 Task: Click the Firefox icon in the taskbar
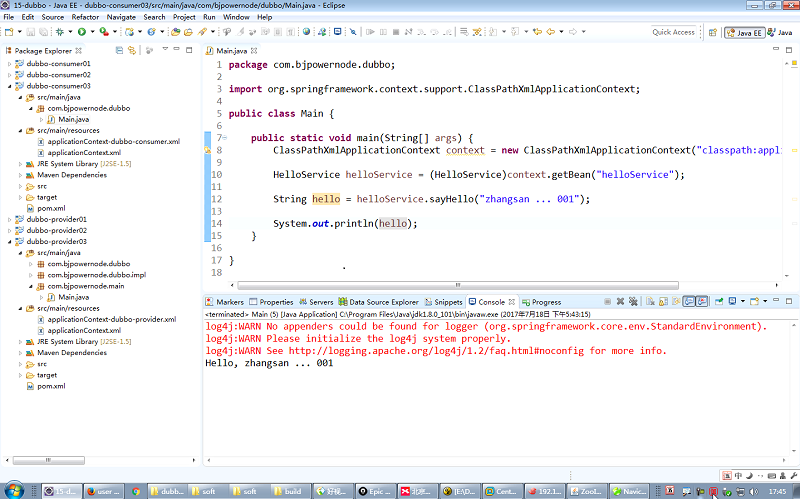tap(90, 491)
